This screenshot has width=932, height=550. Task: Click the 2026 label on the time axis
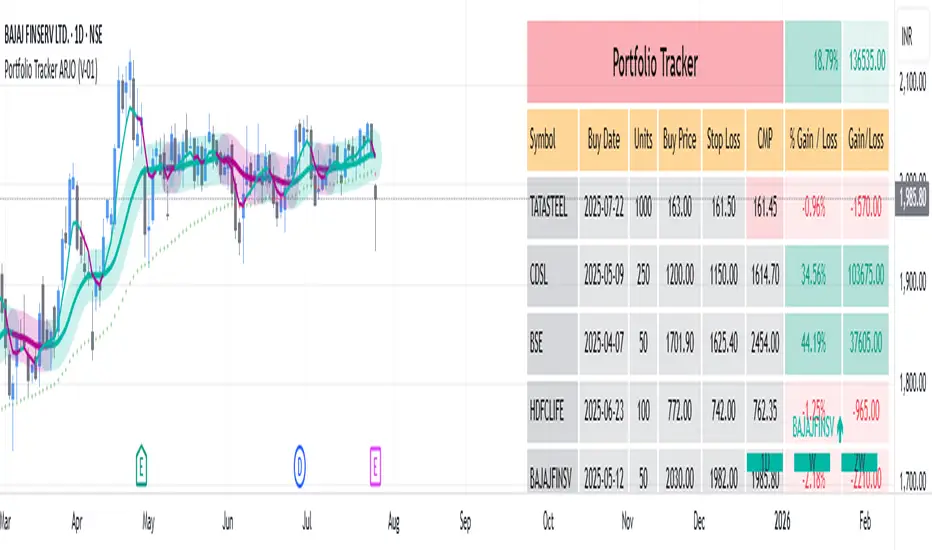[x=782, y=521]
